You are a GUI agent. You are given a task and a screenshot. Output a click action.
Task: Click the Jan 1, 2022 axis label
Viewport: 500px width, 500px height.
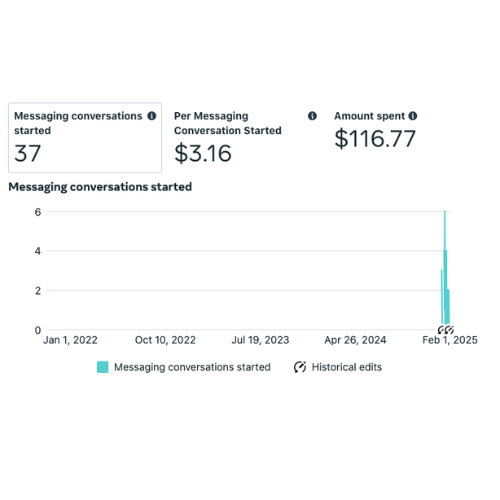click(x=70, y=340)
